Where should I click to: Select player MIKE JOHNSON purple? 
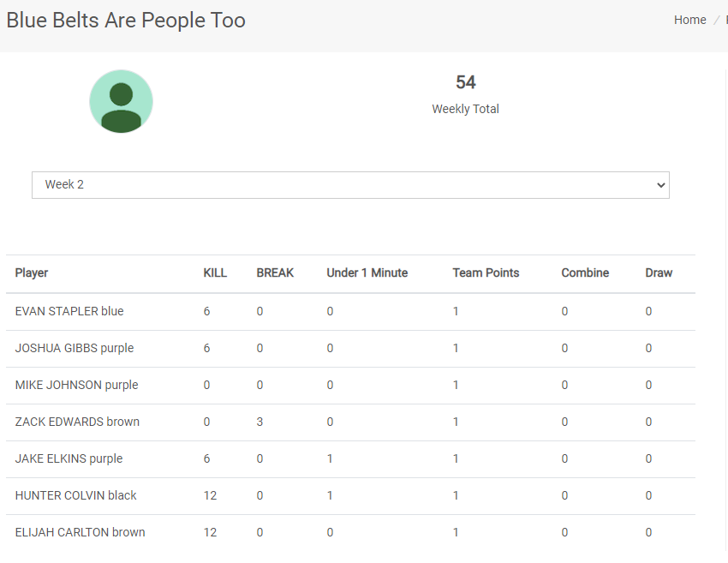coord(76,386)
